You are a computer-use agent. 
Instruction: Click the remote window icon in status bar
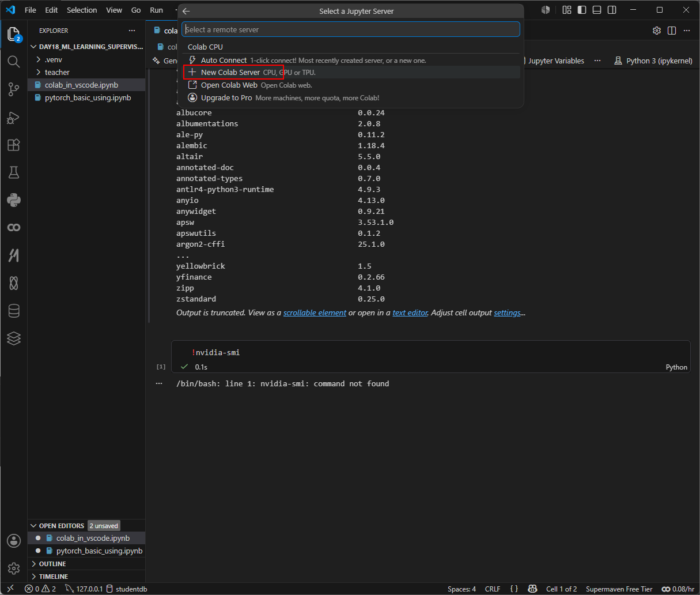(10, 589)
